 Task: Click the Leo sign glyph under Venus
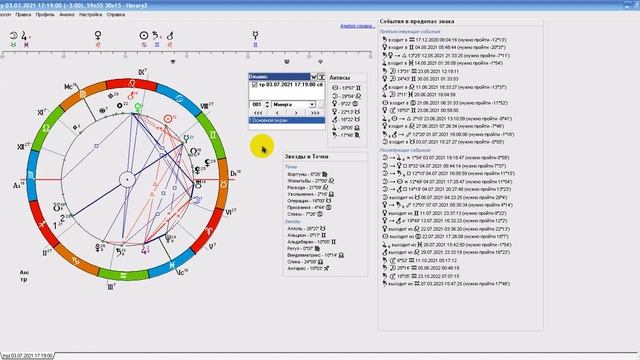[x=98, y=45]
